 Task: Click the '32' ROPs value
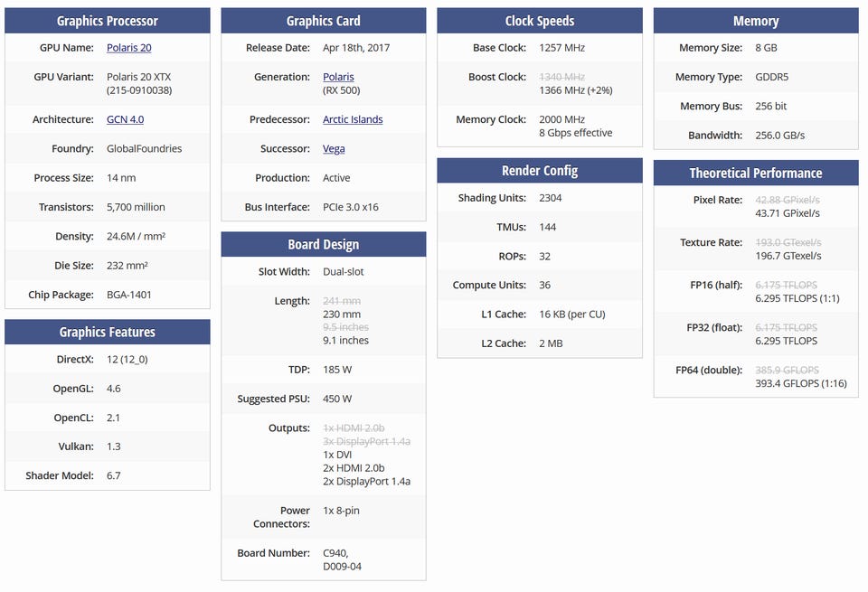[x=544, y=257]
